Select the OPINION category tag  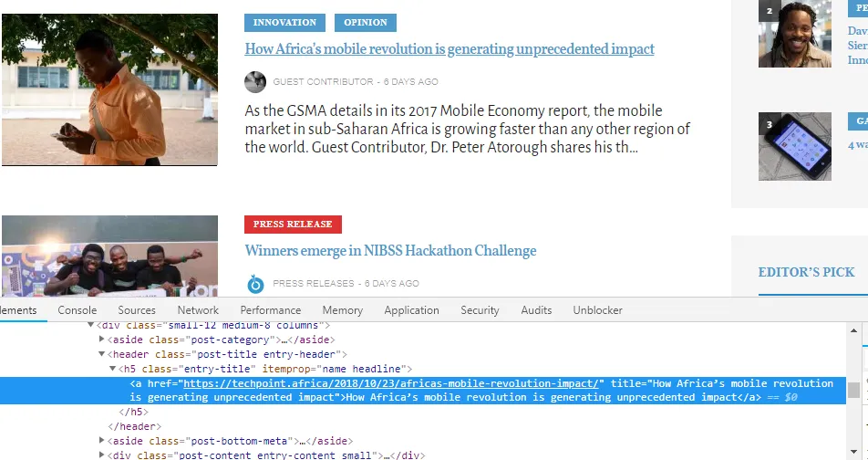click(365, 23)
